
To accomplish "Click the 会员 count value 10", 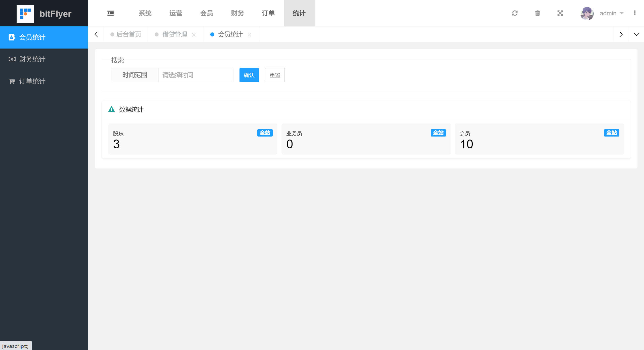I will click(x=467, y=144).
